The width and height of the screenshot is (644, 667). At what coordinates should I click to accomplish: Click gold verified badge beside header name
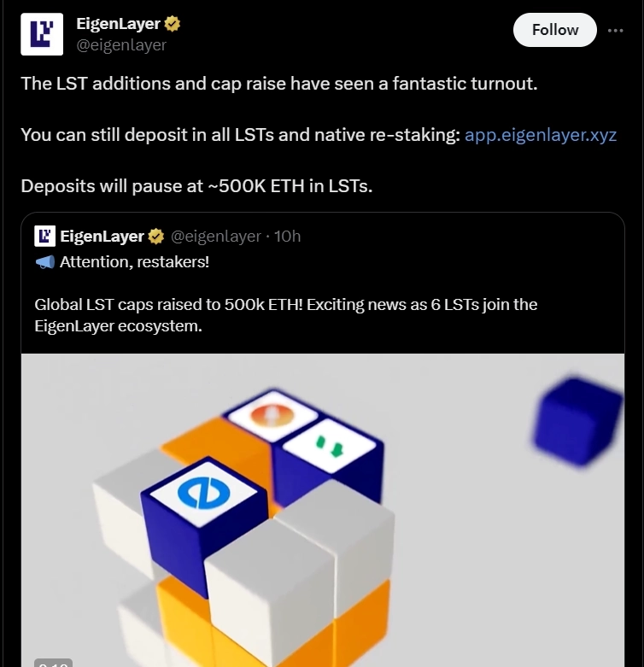pos(173,24)
